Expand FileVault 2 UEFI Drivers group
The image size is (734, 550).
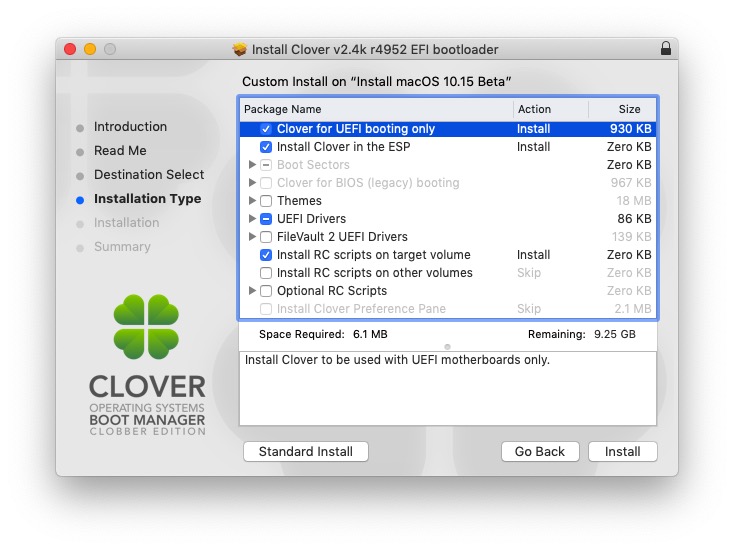click(252, 237)
